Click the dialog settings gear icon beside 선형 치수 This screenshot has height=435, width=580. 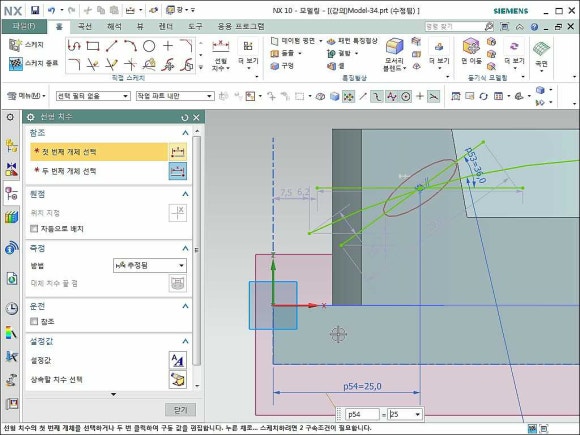[31, 117]
